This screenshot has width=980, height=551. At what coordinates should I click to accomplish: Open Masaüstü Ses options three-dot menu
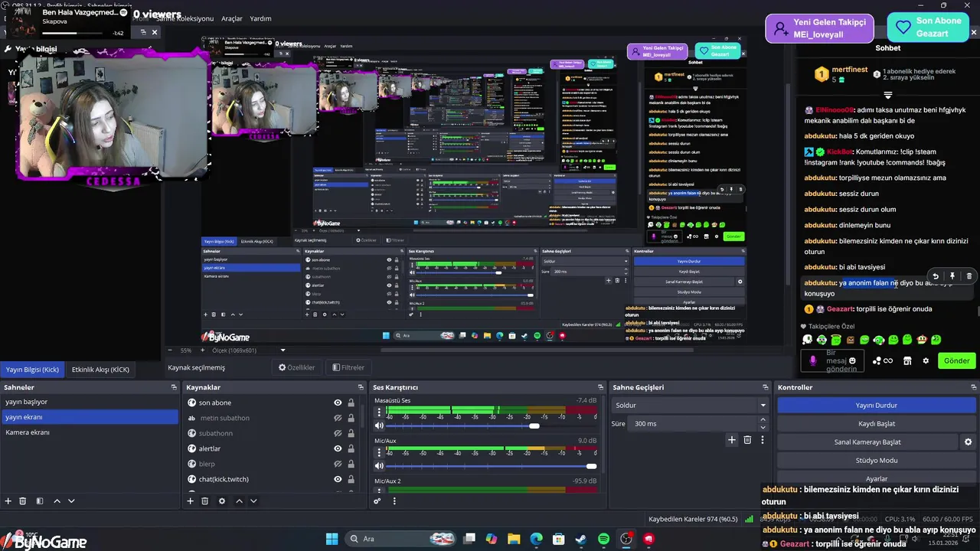[x=379, y=414]
